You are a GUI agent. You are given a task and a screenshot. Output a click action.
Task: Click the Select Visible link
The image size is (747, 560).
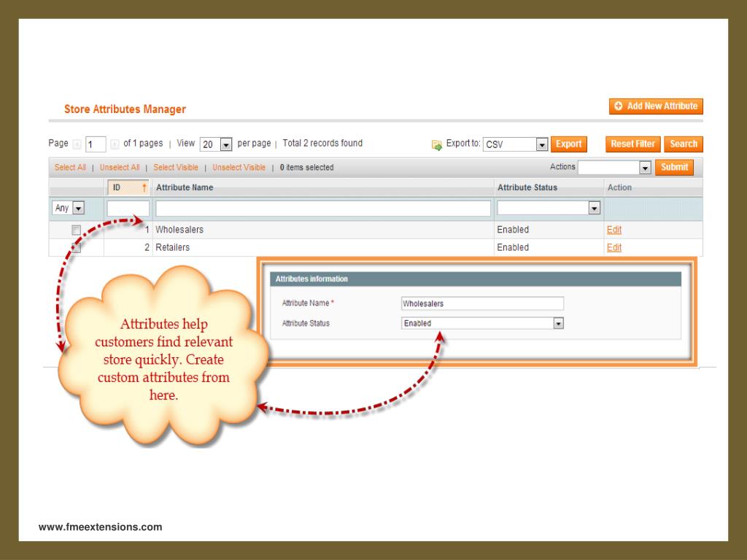point(175,167)
